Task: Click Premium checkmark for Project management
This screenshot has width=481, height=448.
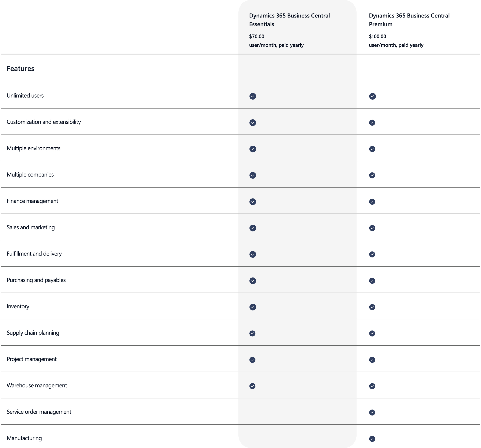Action: [372, 360]
